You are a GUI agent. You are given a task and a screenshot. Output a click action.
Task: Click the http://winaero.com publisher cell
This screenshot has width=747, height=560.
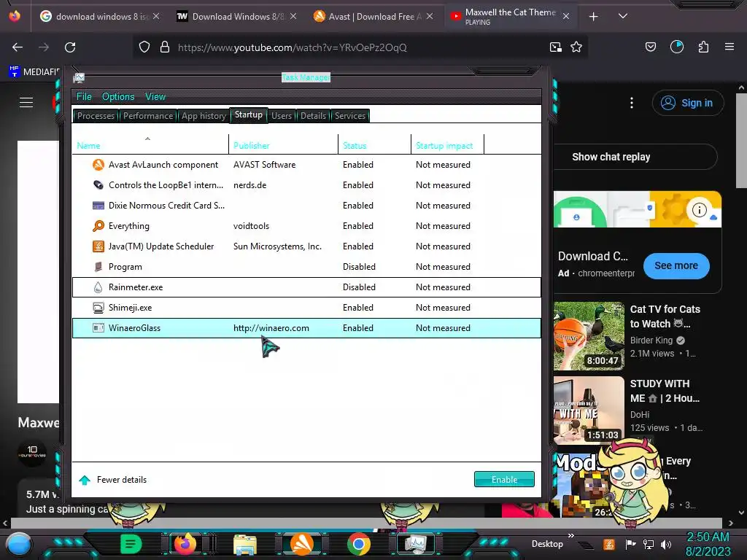pos(271,328)
